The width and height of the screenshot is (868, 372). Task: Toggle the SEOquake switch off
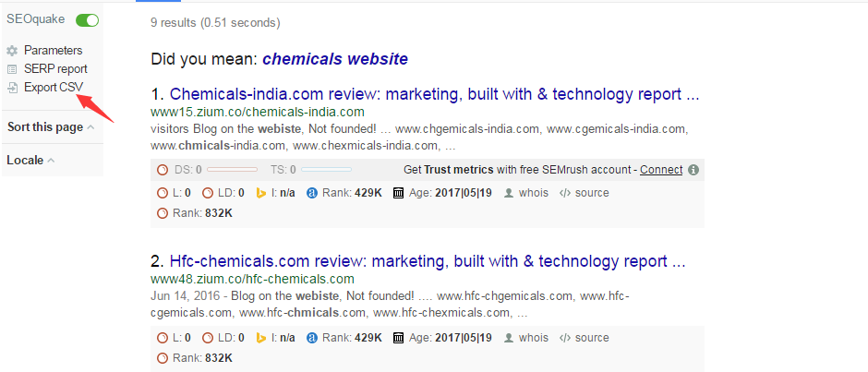tap(88, 20)
